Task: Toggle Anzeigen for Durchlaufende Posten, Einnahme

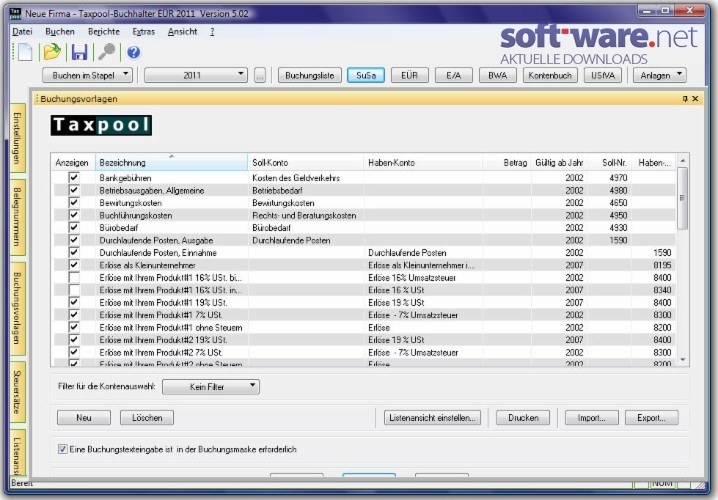Action: 74,252
